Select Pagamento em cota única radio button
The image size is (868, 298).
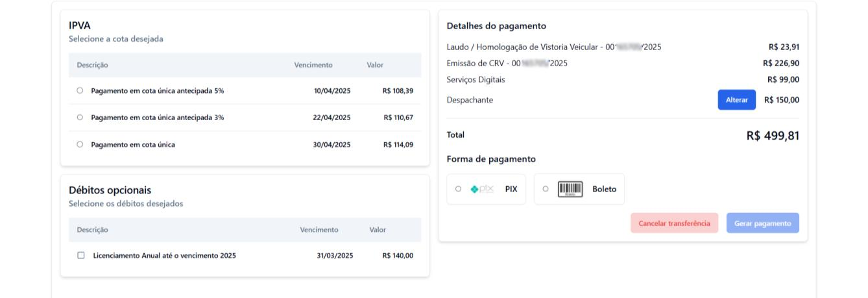80,145
